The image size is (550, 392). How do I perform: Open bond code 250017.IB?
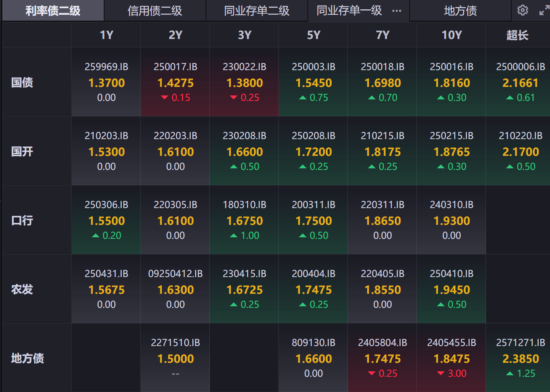tap(176, 67)
